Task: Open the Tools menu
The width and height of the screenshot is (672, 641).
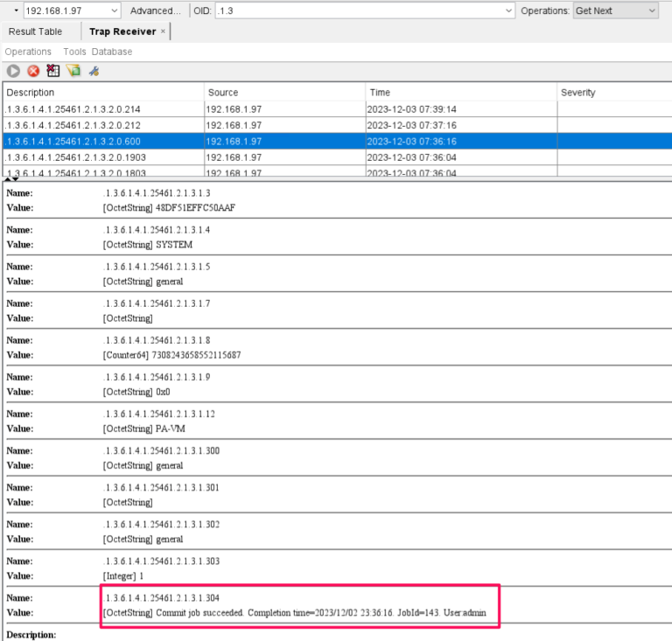Action: [x=74, y=52]
